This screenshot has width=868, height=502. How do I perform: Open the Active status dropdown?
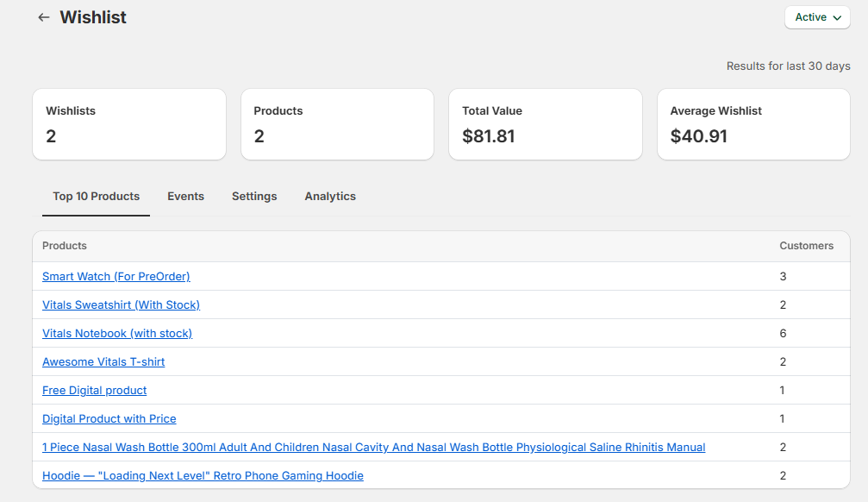817,17
